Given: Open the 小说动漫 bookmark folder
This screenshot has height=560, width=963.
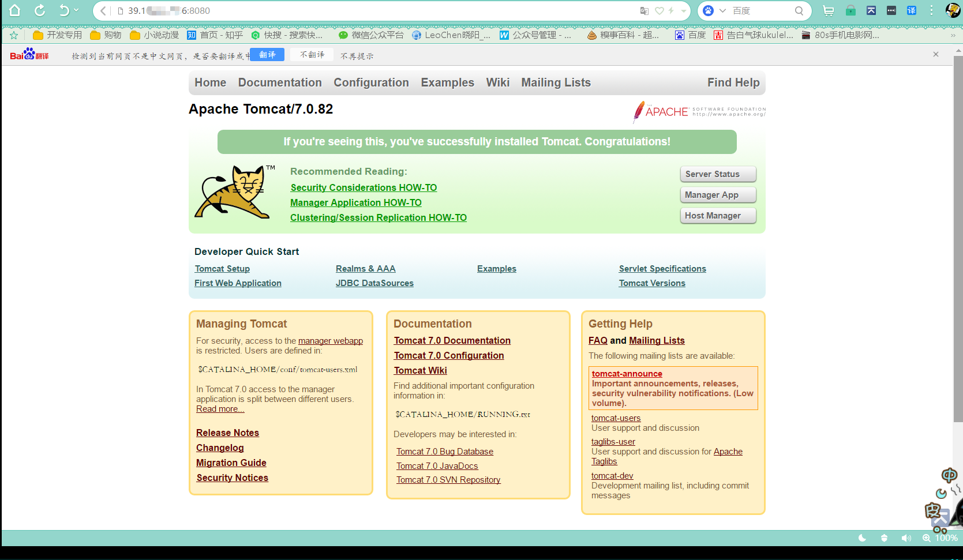Looking at the screenshot, I should 155,35.
